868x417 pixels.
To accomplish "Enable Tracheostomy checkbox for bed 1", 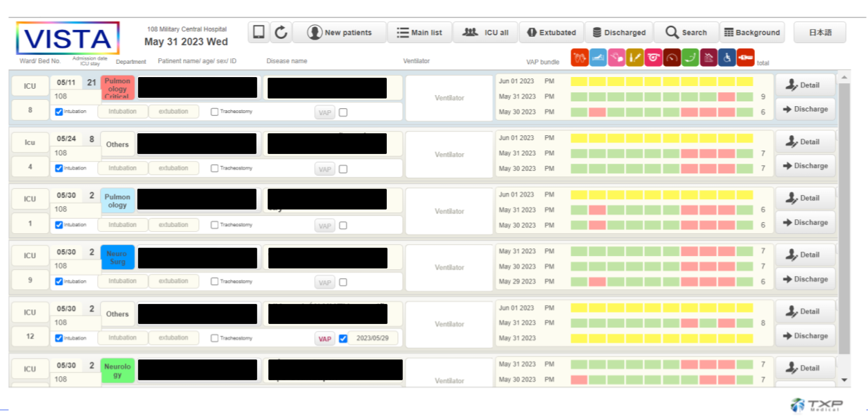I will (x=215, y=225).
